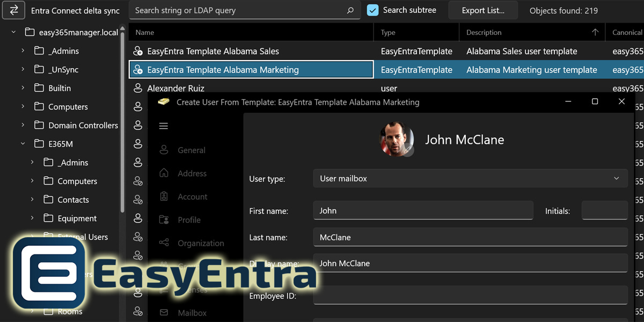This screenshot has height=322, width=644.
Task: Click the Profile section folder icon
Action: [164, 219]
